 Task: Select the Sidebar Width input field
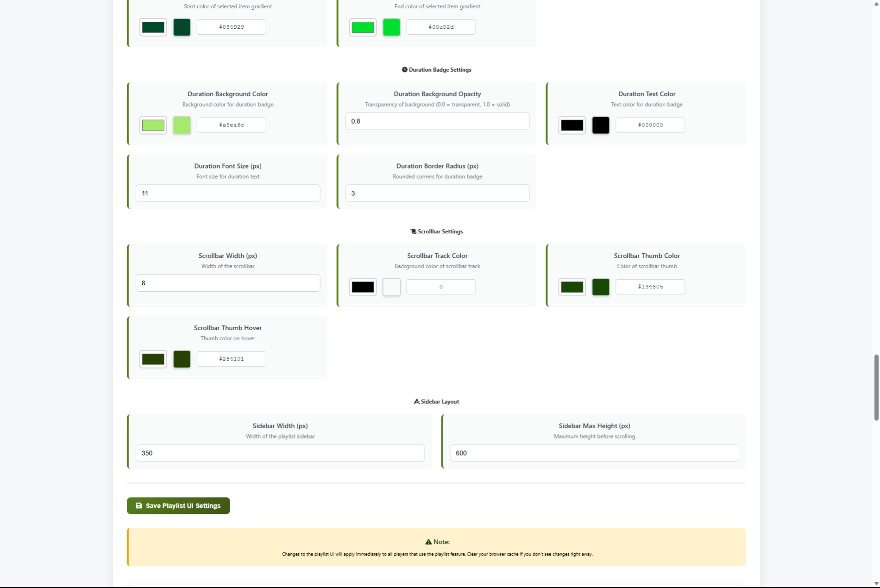pyautogui.click(x=280, y=453)
